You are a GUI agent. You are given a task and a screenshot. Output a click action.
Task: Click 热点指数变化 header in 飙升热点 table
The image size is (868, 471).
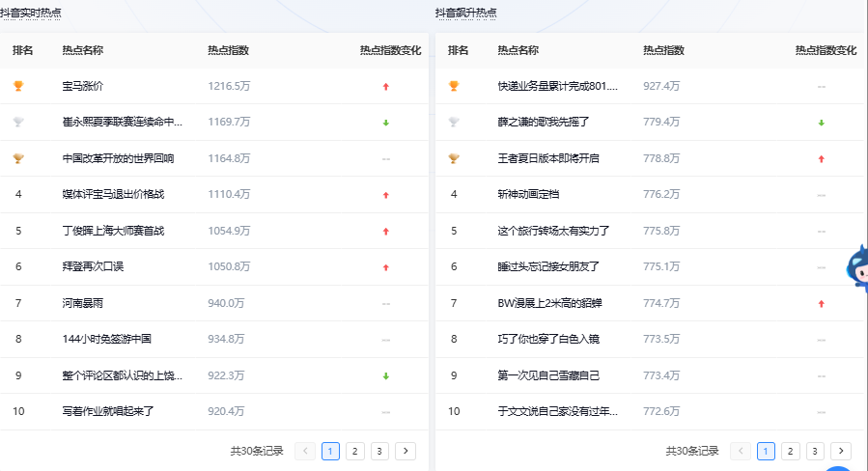[826, 50]
